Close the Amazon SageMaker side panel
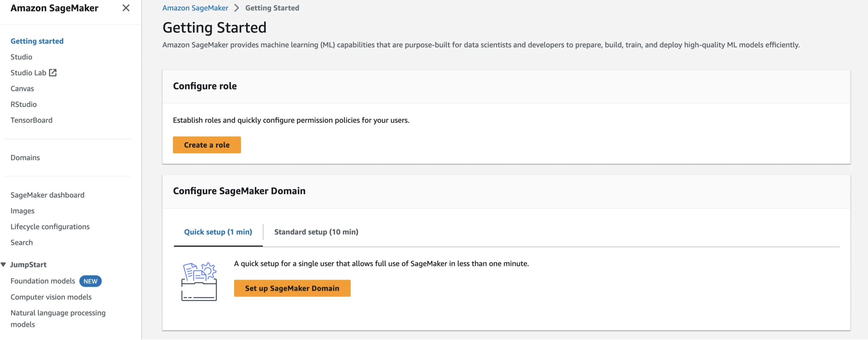 [126, 8]
